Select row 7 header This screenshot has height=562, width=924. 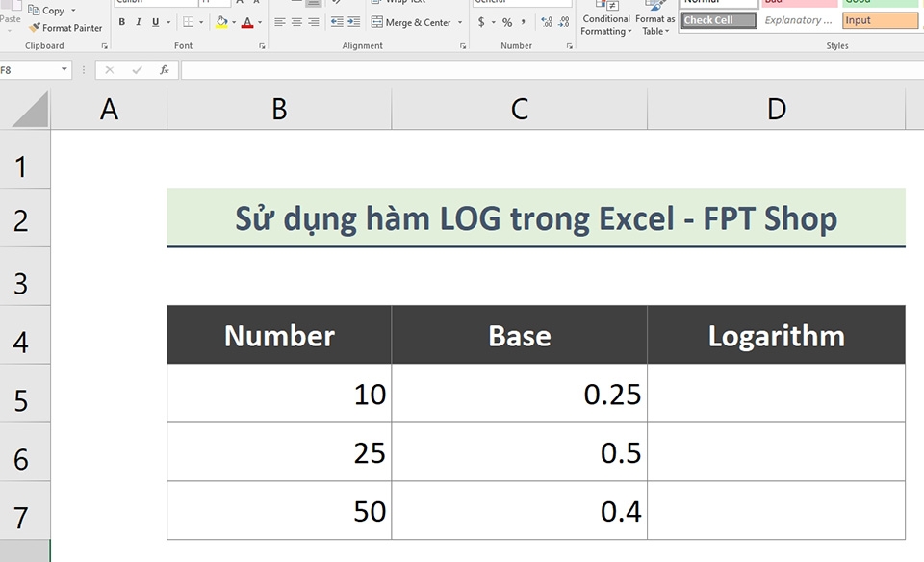pyautogui.click(x=25, y=510)
